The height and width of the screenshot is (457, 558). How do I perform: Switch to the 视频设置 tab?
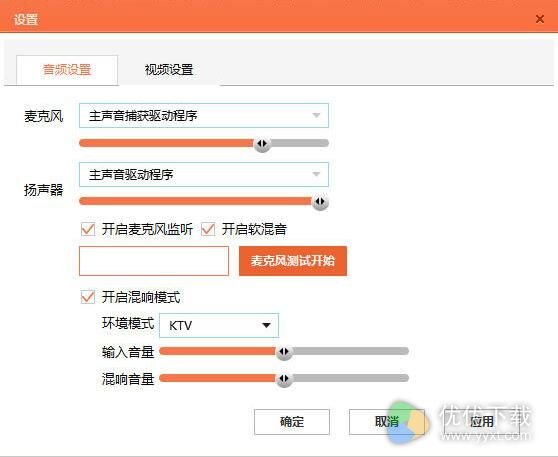pos(169,70)
